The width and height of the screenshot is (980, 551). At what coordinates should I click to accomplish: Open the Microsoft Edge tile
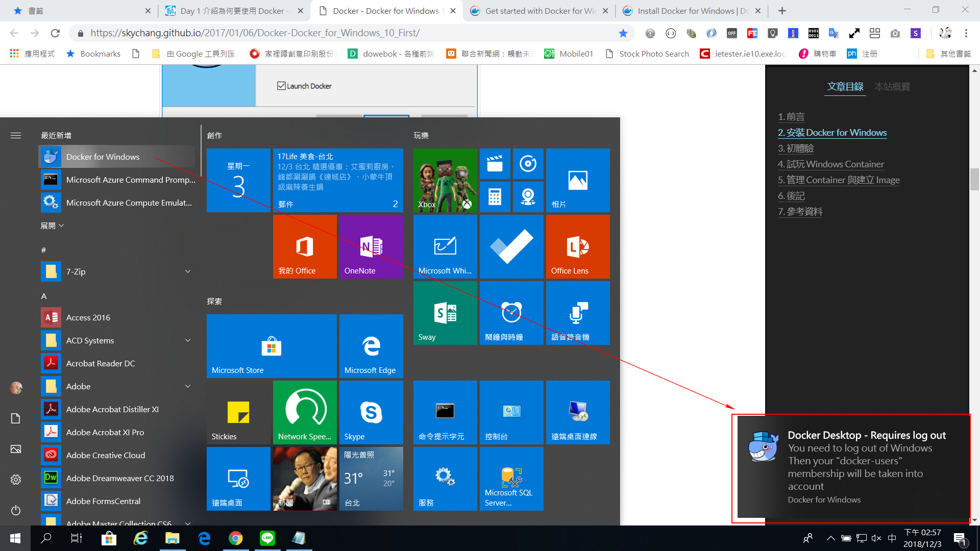point(371,346)
